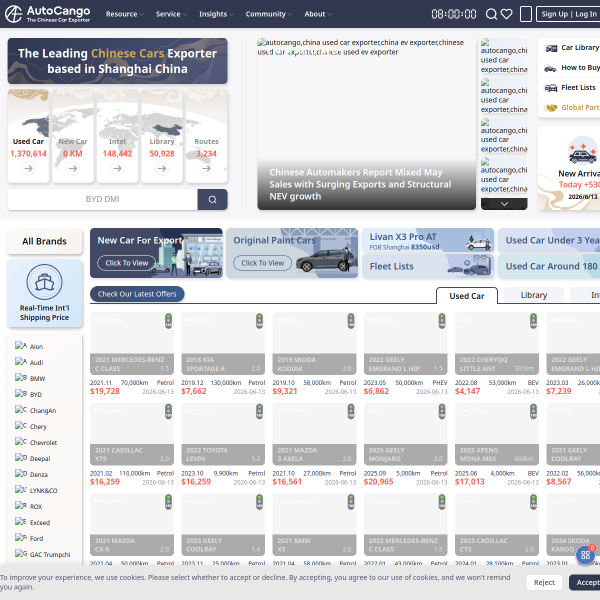Open favorites heart icon in header
This screenshot has width=600, height=600.
(x=507, y=14)
